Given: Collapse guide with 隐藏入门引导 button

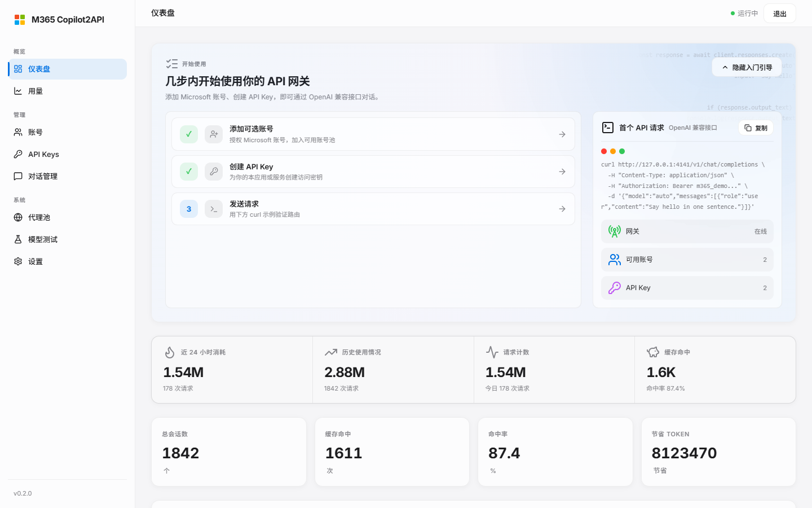Looking at the screenshot, I should (747, 67).
